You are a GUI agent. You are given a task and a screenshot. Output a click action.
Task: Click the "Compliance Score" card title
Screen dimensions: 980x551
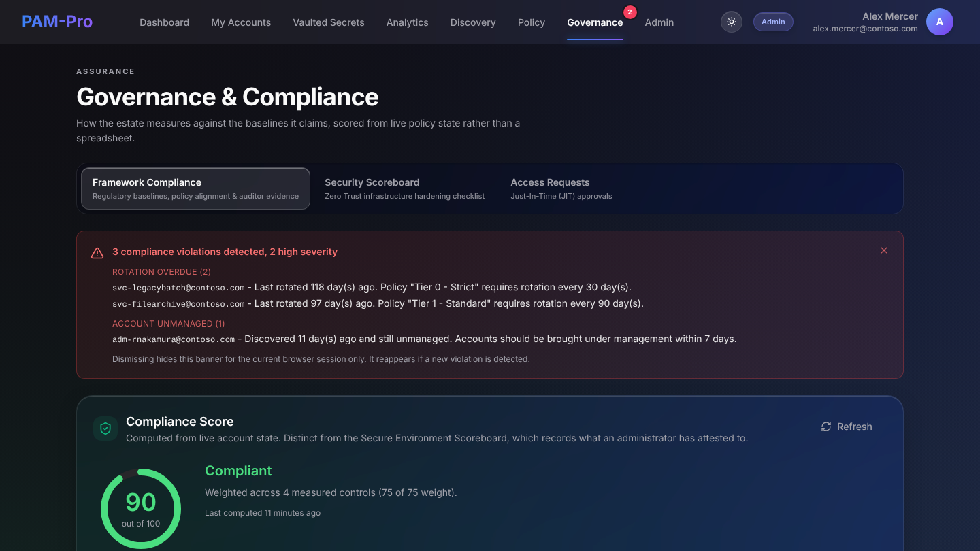pyautogui.click(x=180, y=422)
